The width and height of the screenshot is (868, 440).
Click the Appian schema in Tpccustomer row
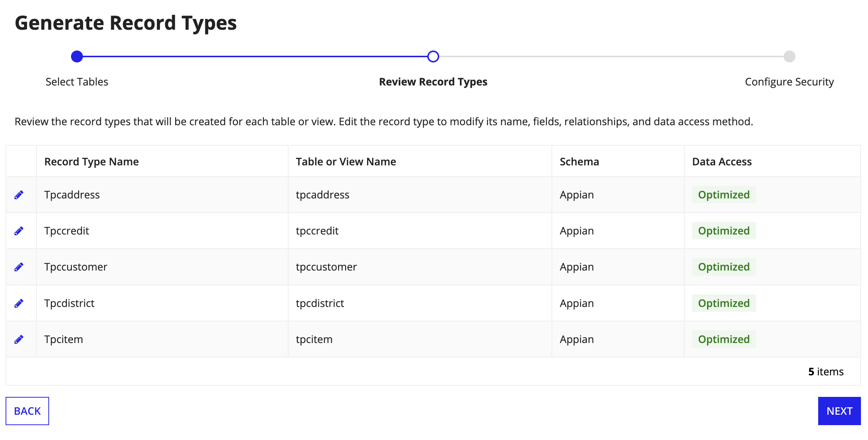point(577,267)
